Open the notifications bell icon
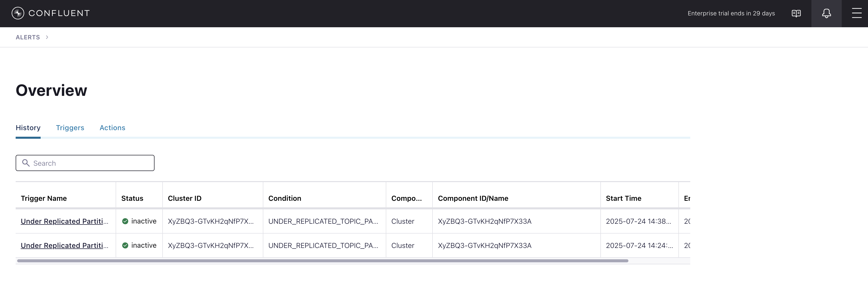Screen dimensions: 868x282 (826, 13)
